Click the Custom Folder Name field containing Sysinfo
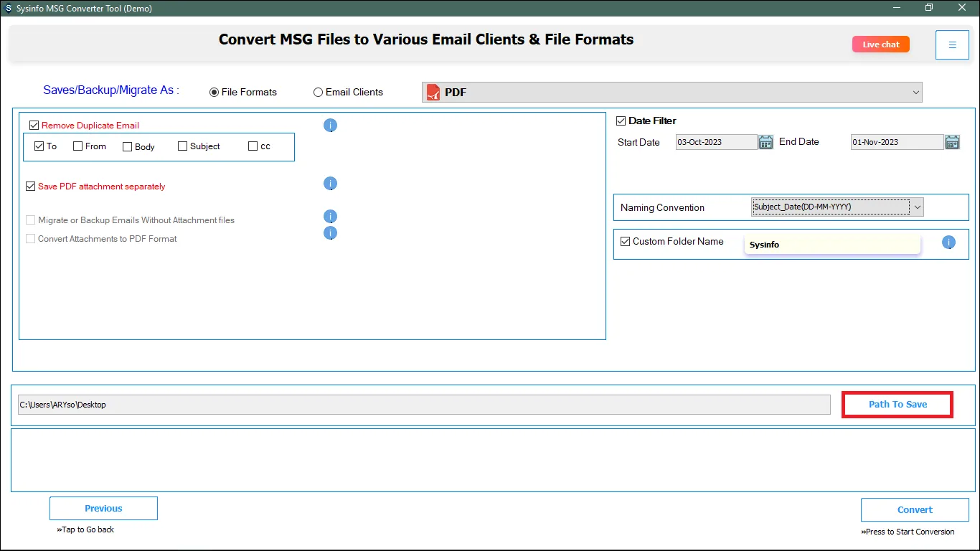980x551 pixels. pyautogui.click(x=832, y=245)
